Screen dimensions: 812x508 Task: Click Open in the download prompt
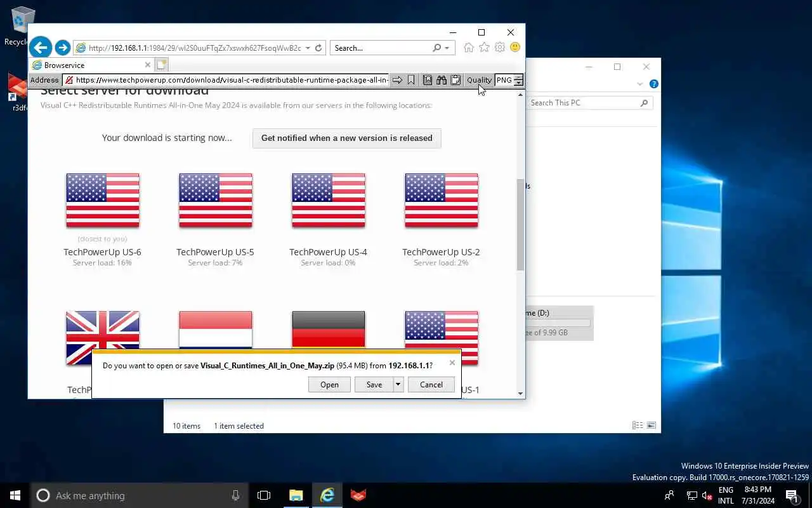(329, 384)
